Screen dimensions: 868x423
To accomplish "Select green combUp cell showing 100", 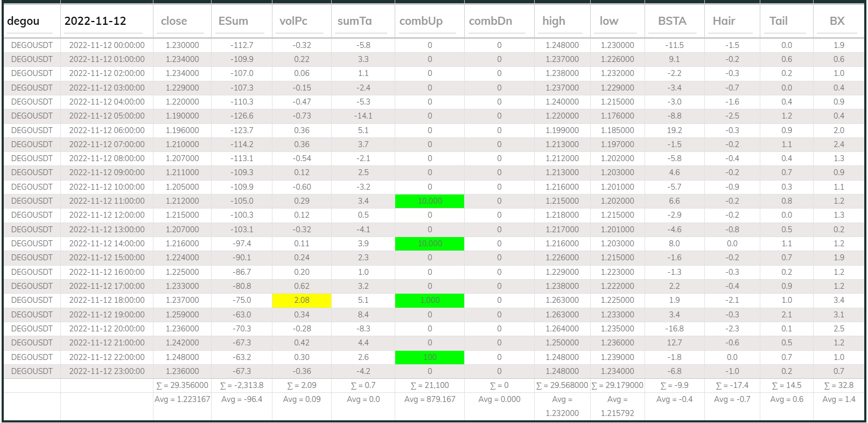I will pyautogui.click(x=429, y=357).
